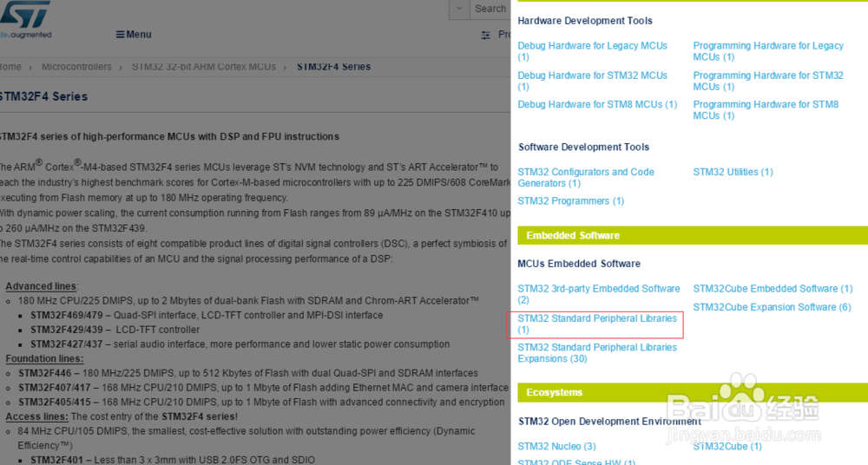Viewport: 868px width, 465px height.
Task: Click the STM32F4 Series page title
Action: [x=43, y=96]
